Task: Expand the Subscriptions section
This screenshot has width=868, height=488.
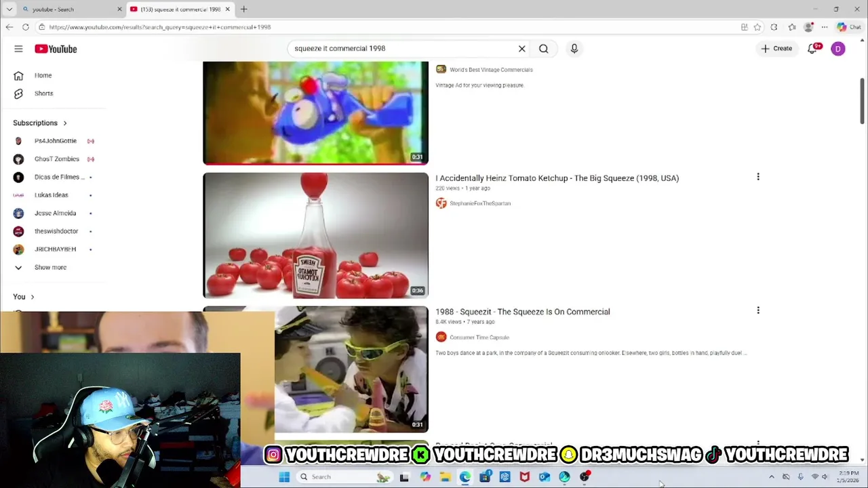Action: 40,123
